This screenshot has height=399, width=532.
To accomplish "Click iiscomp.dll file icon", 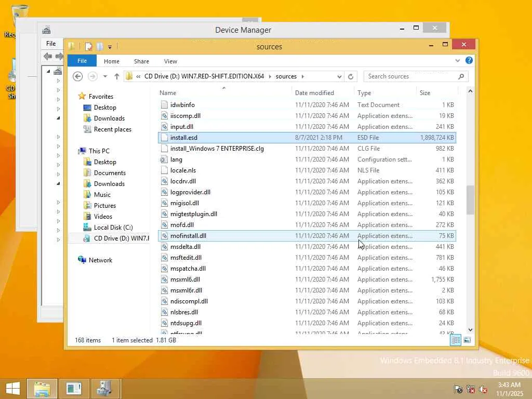I will 164,116.
